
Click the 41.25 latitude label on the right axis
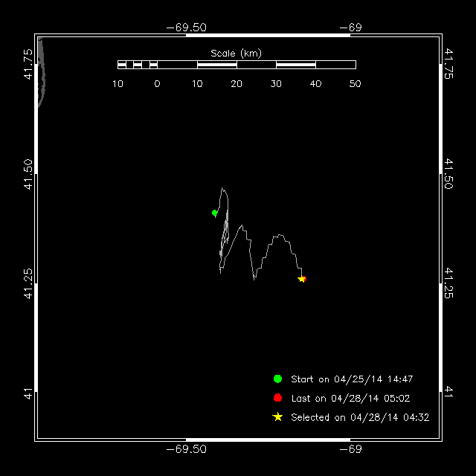[x=448, y=283]
